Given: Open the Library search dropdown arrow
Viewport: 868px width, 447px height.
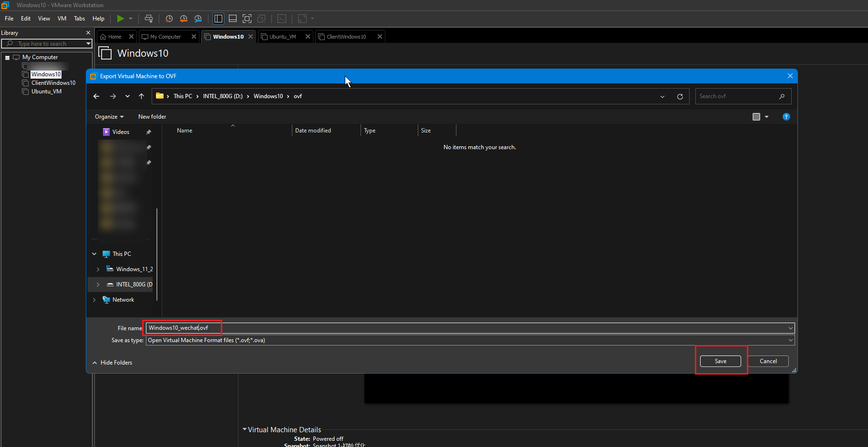Looking at the screenshot, I should (88, 44).
